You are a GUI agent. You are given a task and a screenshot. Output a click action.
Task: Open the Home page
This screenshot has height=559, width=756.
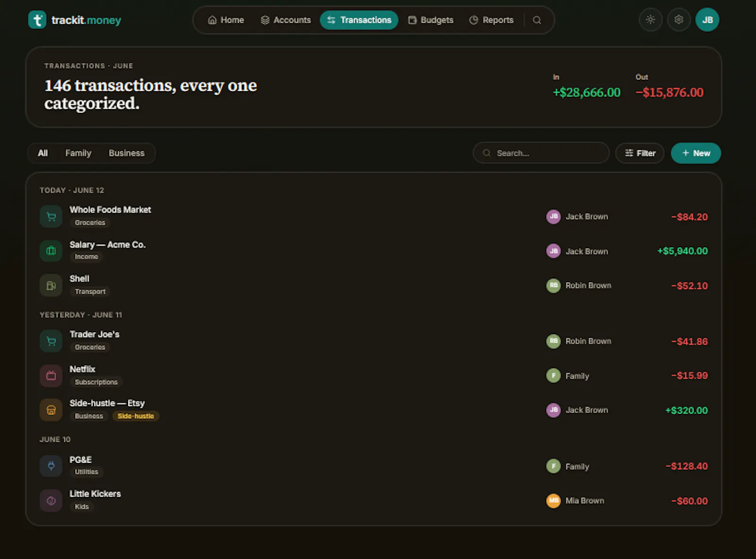(x=226, y=20)
